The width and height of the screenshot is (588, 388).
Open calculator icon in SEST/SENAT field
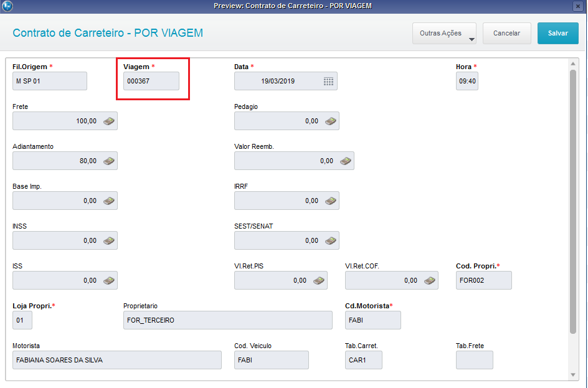point(330,240)
